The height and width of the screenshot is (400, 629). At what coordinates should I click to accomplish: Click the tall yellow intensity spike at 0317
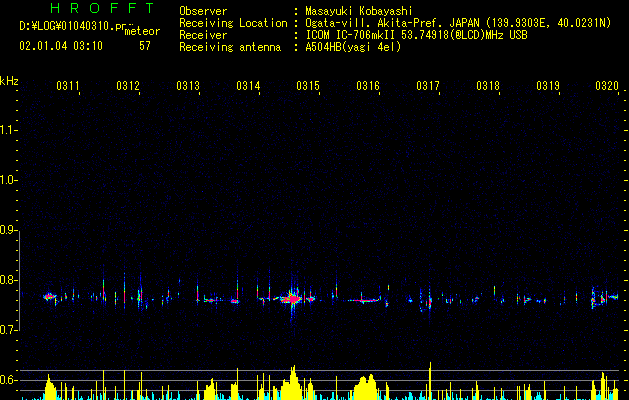(430, 381)
